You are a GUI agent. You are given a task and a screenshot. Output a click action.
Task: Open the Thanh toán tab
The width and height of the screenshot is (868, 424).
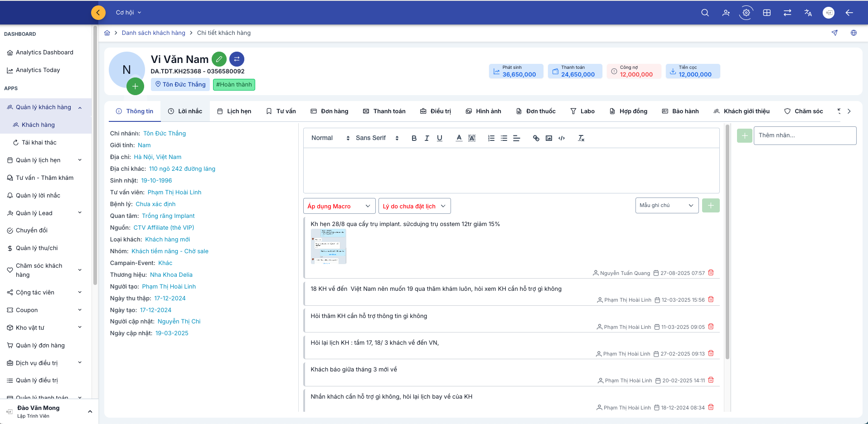(x=384, y=111)
